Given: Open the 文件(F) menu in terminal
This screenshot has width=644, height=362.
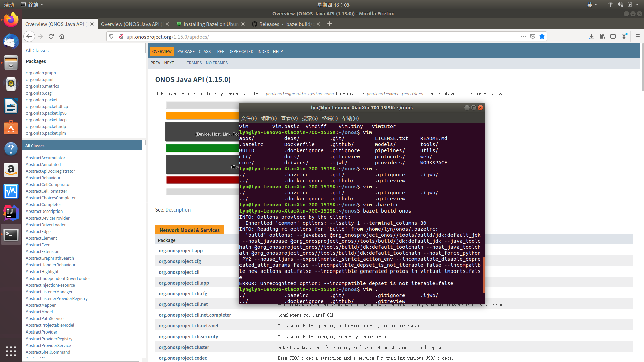Looking at the screenshot, I should [x=249, y=118].
